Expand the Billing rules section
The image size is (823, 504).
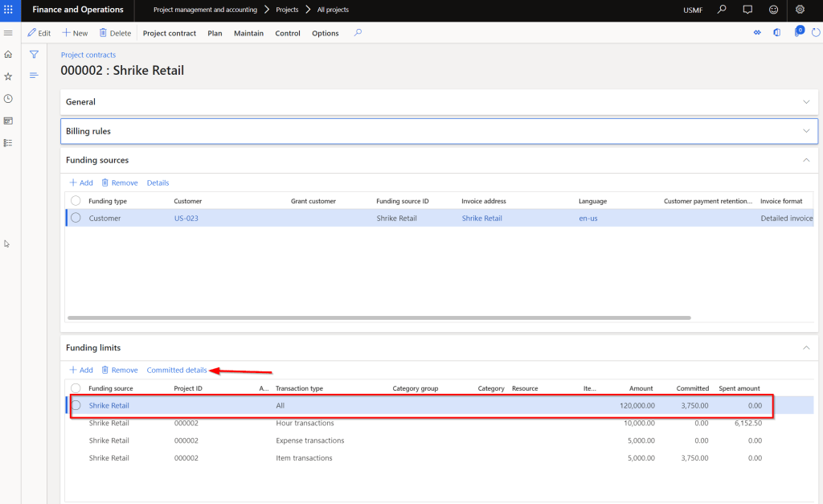807,131
